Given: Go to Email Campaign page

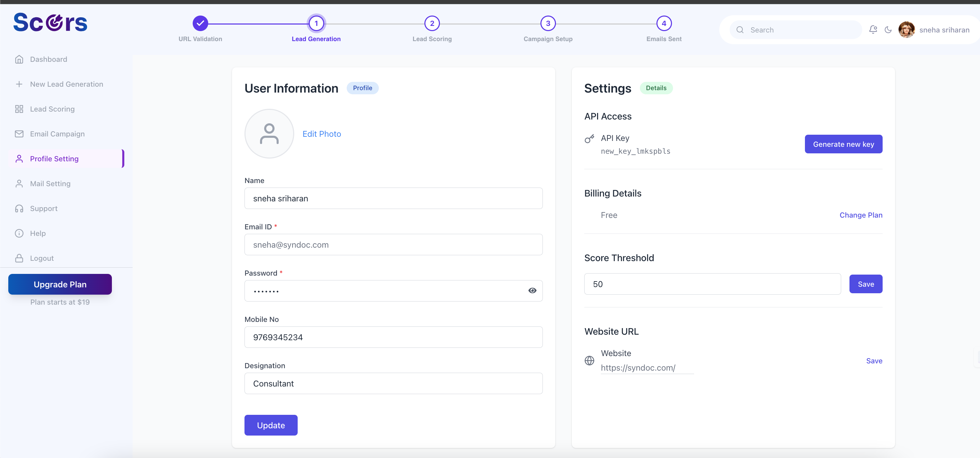Looking at the screenshot, I should point(57,134).
